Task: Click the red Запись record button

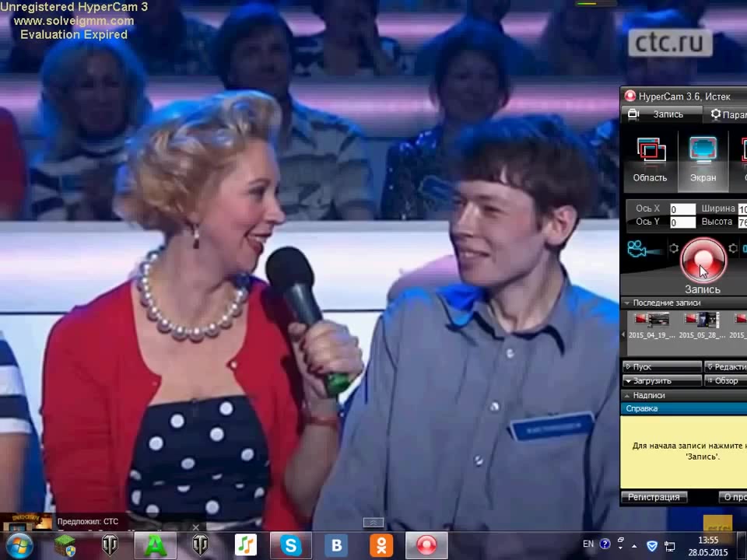Action: pos(703,261)
